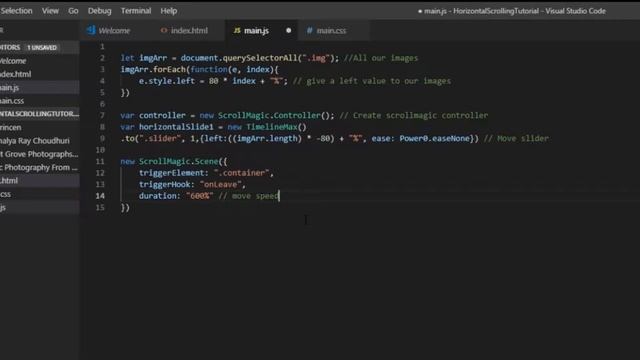Click the '.slider' string on line 9
This screenshot has width=640, height=360.
[x=162, y=138]
